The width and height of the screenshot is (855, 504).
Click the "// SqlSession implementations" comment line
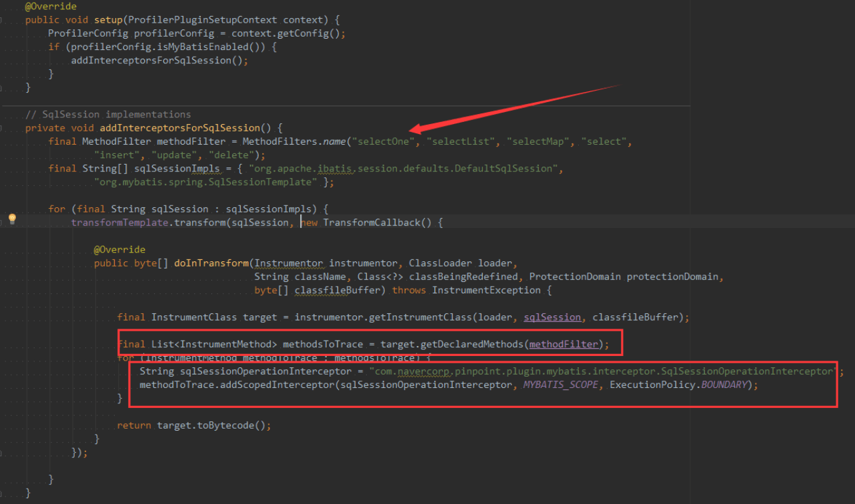coord(108,114)
